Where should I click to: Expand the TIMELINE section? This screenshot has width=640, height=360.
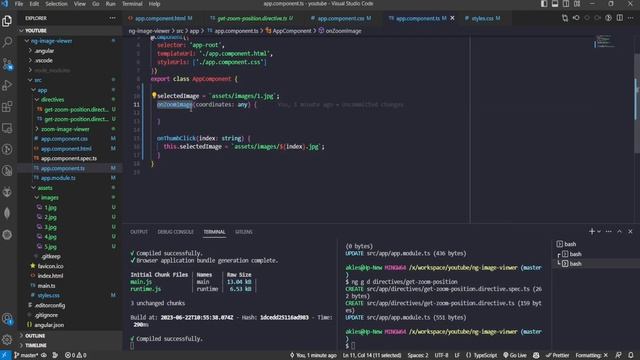[69, 345]
